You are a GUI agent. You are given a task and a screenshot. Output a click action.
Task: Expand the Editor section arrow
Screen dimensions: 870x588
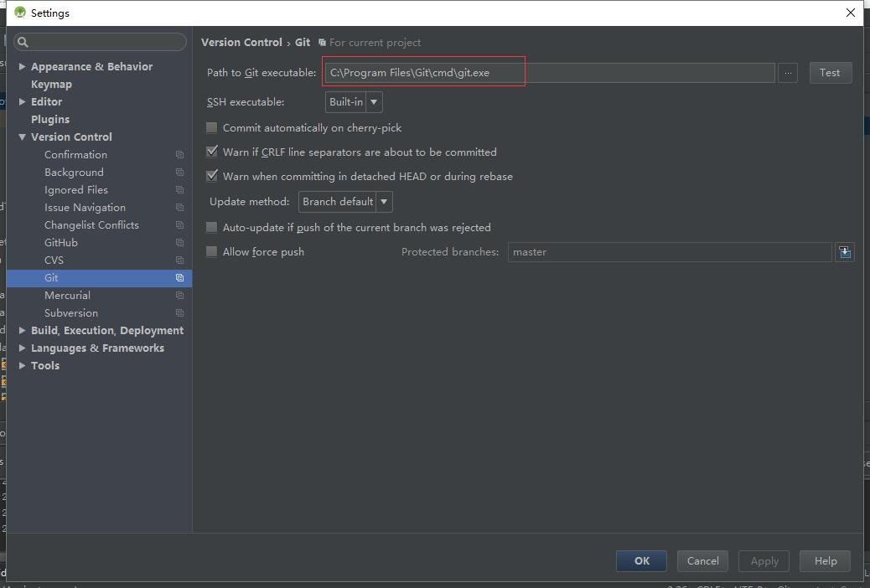coord(22,101)
